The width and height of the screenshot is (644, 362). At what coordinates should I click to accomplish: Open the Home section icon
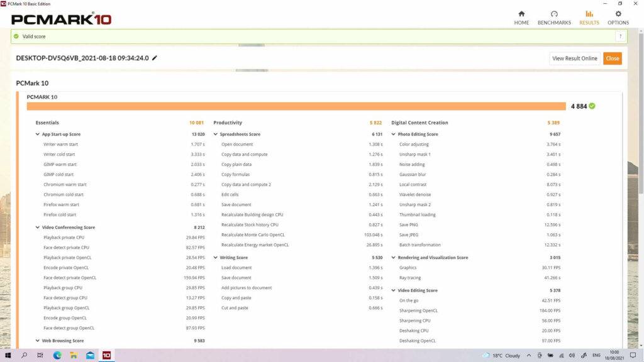tap(521, 14)
